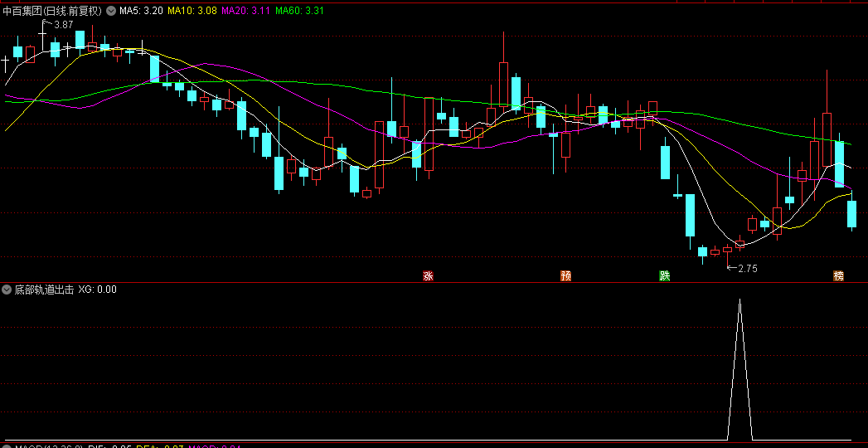Image resolution: width=868 pixels, height=448 pixels.
Task: Click the 3.87 high price label
Action: click(x=64, y=24)
